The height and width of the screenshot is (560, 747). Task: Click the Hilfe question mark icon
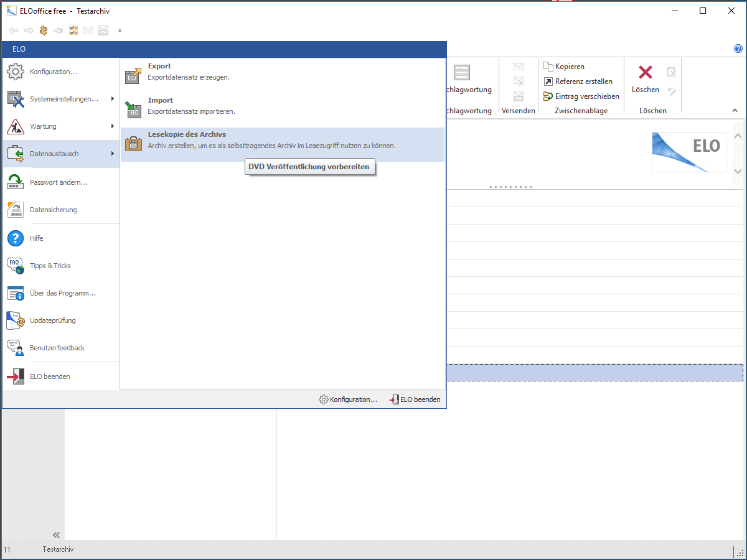coord(16,238)
